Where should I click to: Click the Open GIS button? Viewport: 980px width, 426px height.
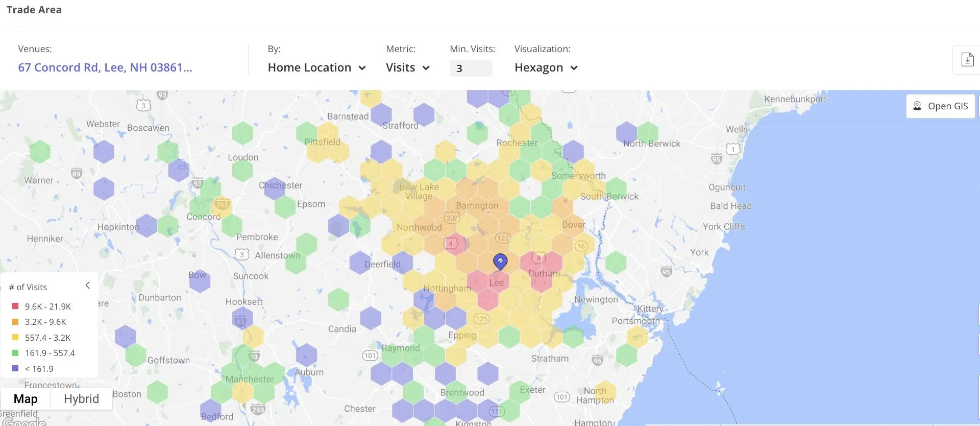point(940,106)
